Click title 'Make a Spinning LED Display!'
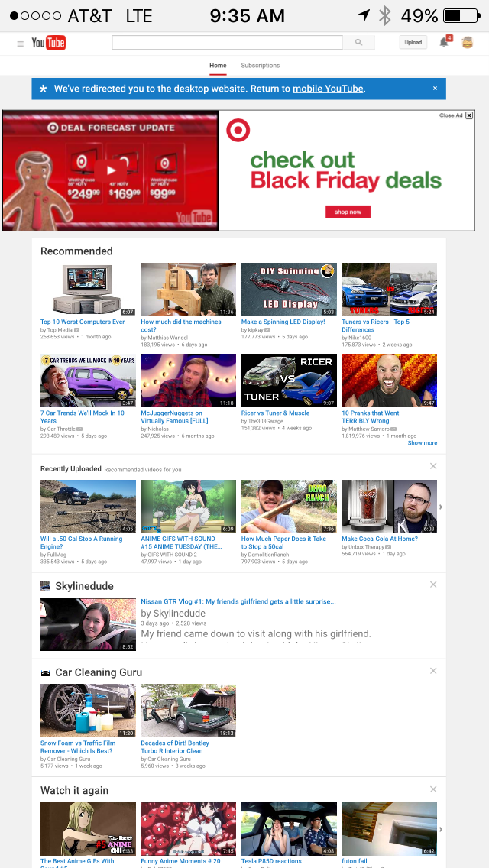The width and height of the screenshot is (489, 868). tap(283, 322)
